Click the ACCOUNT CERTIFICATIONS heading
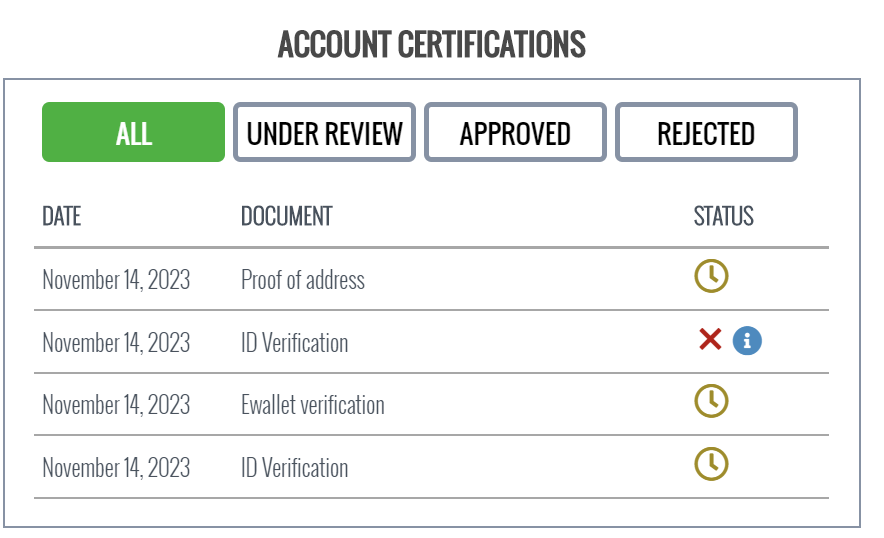The image size is (884, 538). 432,45
